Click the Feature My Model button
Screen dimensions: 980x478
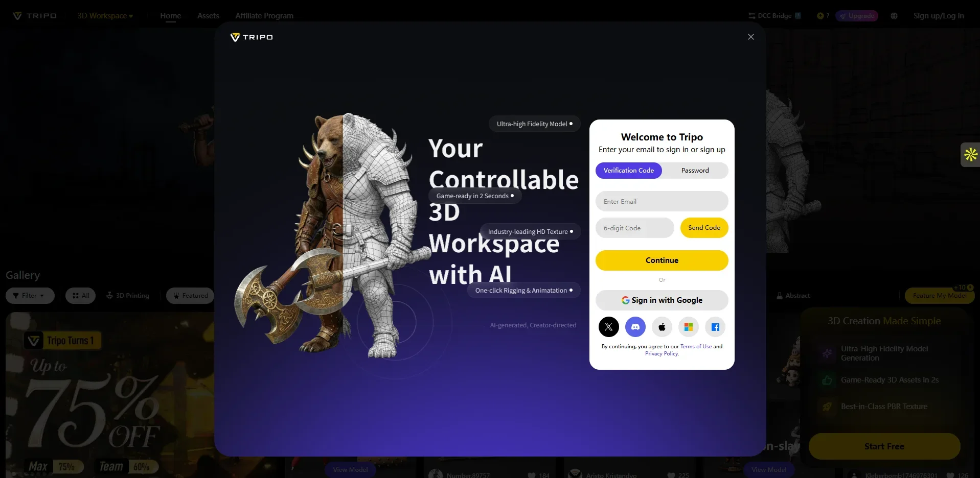click(940, 296)
